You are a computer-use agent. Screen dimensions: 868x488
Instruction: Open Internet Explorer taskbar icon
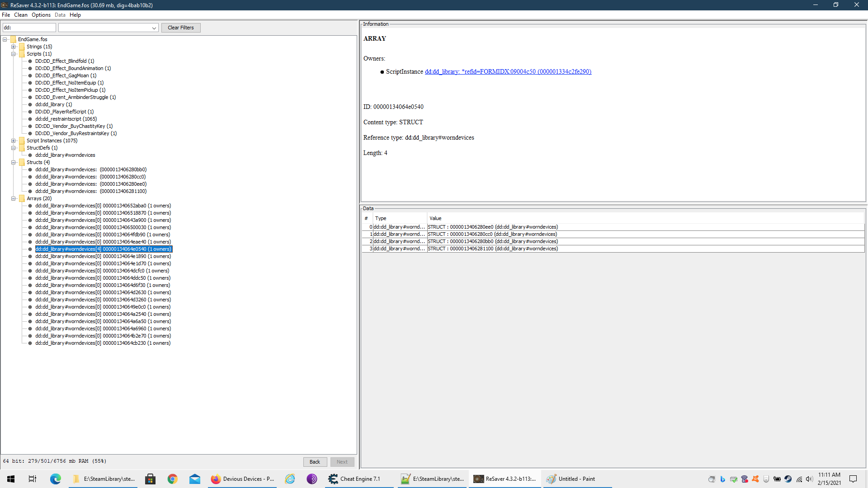290,479
